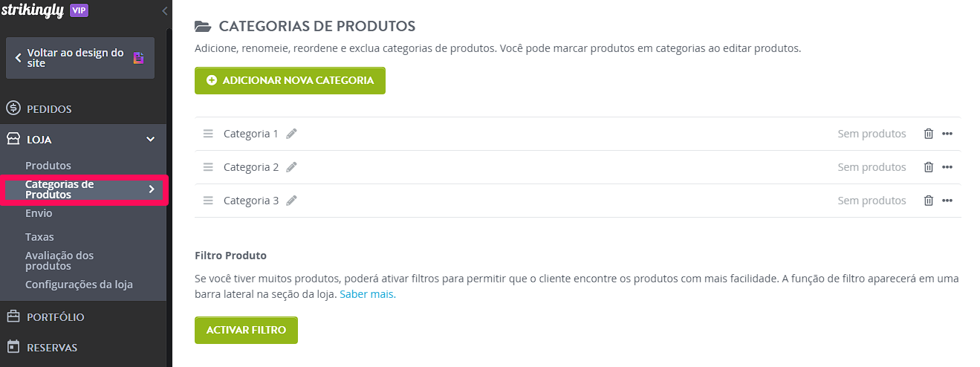Go to Produtos in the sidebar

coord(48,165)
